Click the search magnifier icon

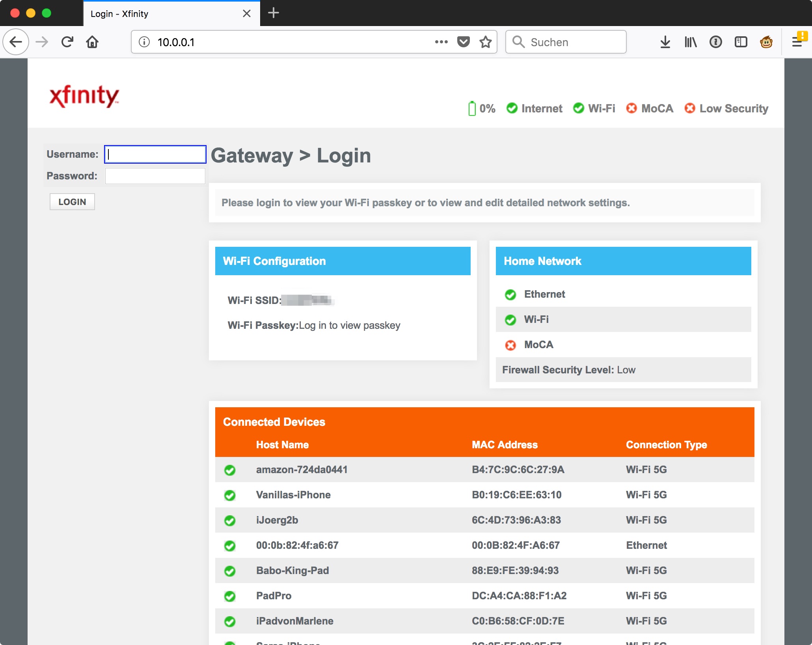pyautogui.click(x=518, y=42)
